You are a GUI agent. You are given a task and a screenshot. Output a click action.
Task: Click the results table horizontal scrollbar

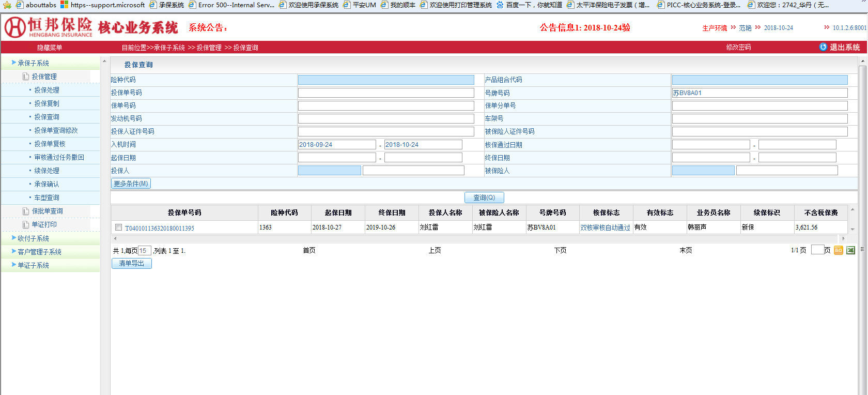[478, 238]
